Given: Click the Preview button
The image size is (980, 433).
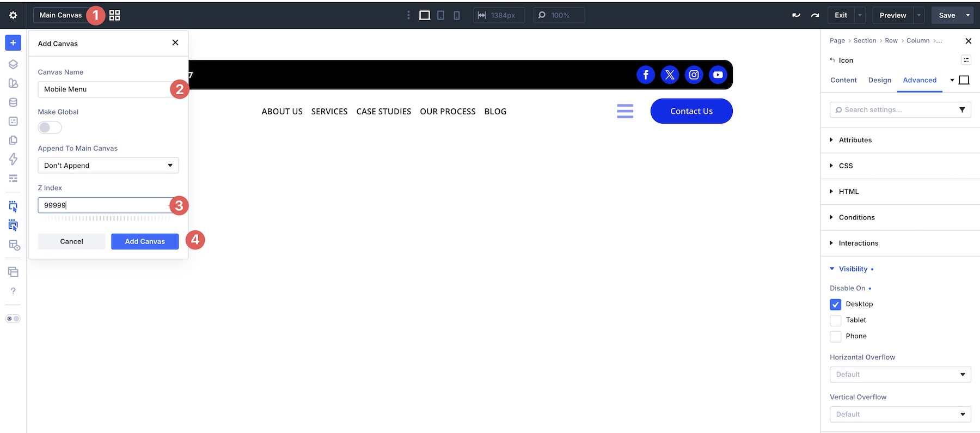Looking at the screenshot, I should 893,15.
